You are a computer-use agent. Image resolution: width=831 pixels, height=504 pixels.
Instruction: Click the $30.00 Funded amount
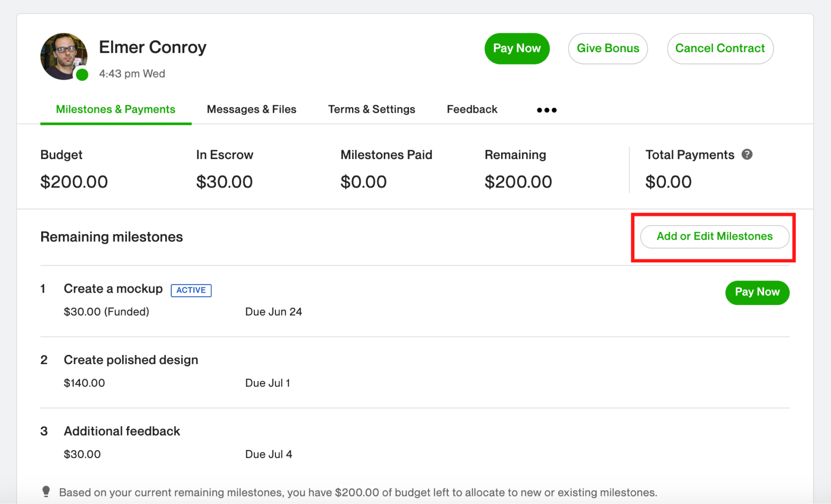click(106, 311)
